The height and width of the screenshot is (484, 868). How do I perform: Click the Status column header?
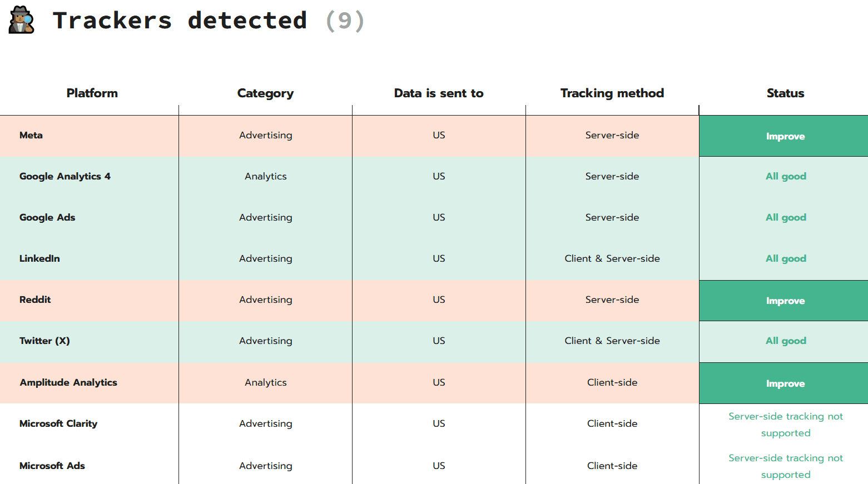[785, 93]
